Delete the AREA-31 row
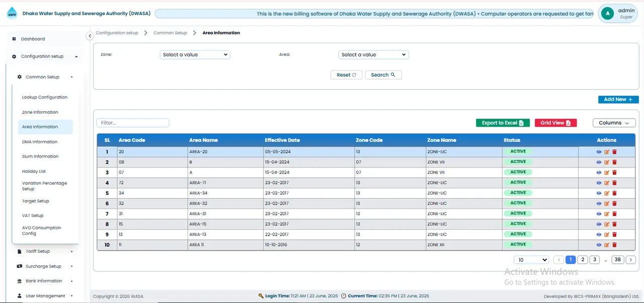 (614, 214)
